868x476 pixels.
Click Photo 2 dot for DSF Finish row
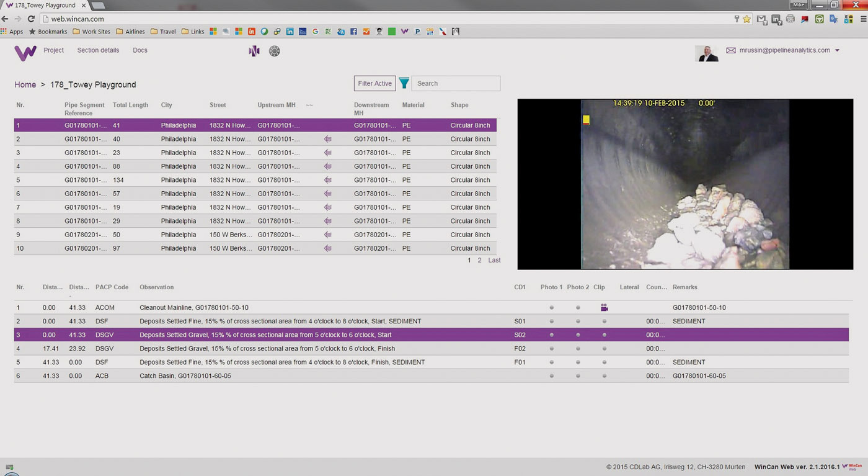click(x=578, y=362)
